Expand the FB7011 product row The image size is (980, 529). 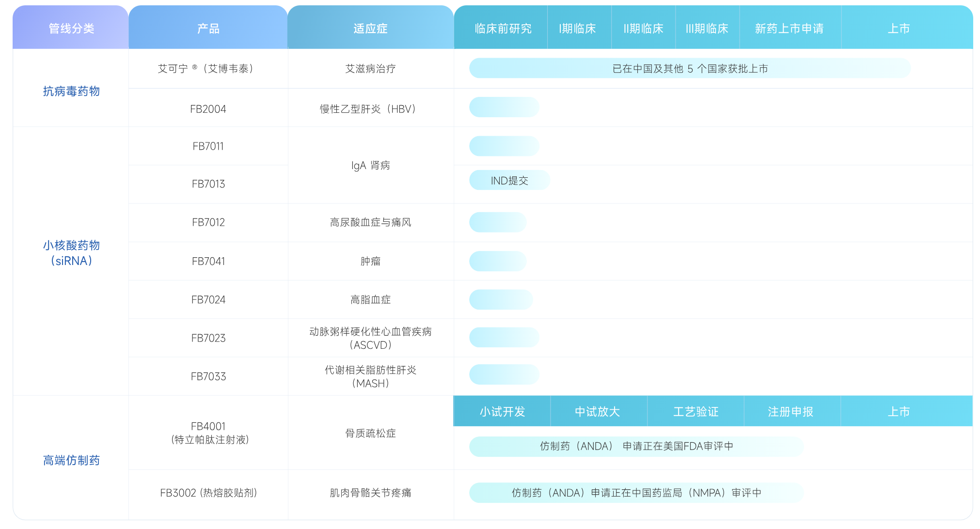[208, 146]
